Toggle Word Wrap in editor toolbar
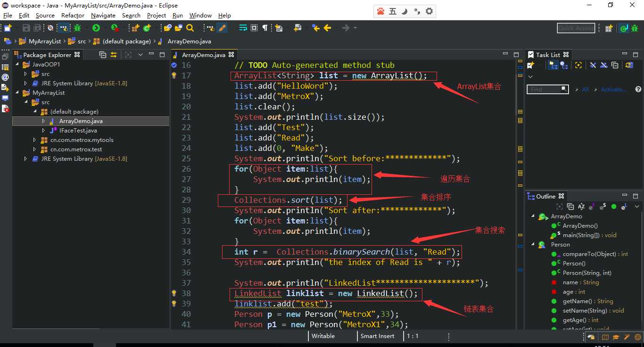The image size is (644, 347). pyautogui.click(x=243, y=28)
